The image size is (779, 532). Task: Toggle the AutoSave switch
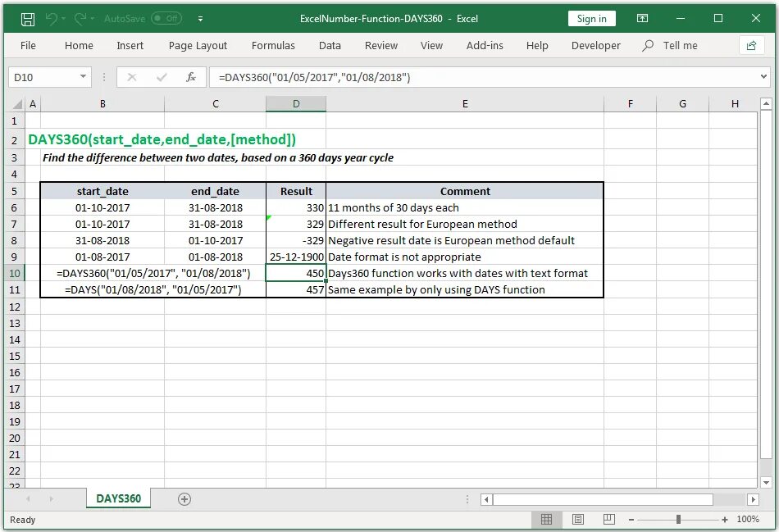point(166,18)
